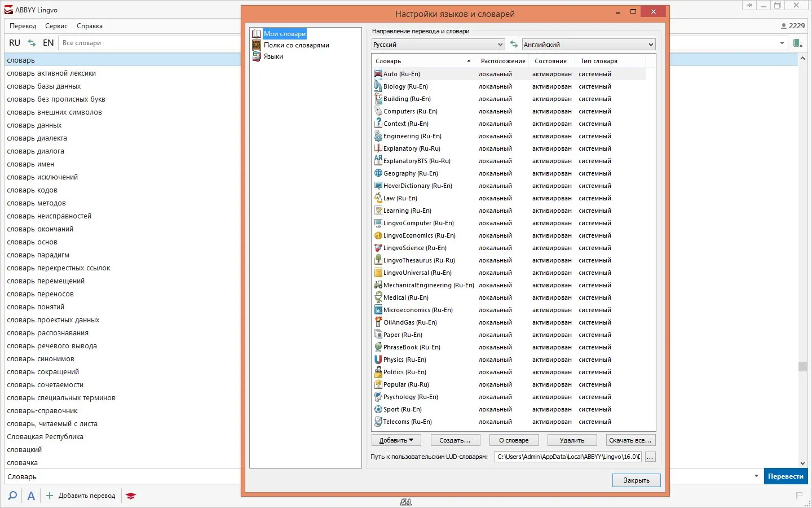
Task: Click the main window scrollbar thumb
Action: 802,366
